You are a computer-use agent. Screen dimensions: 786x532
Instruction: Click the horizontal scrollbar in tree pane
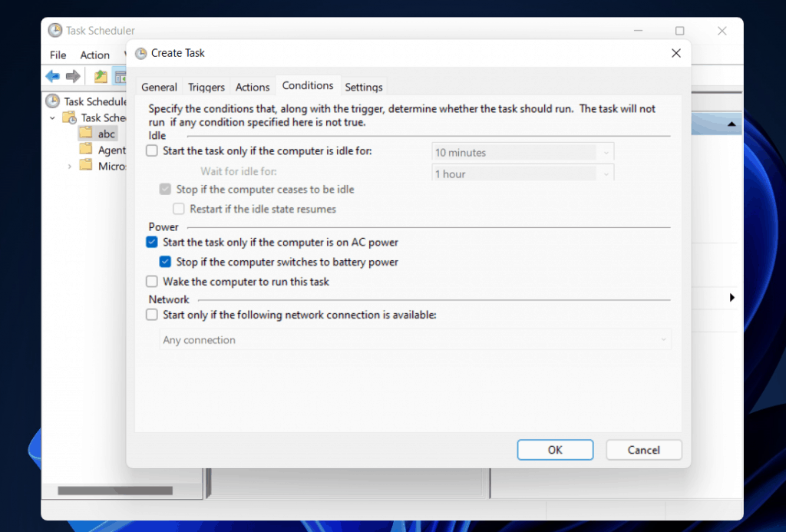click(115, 491)
